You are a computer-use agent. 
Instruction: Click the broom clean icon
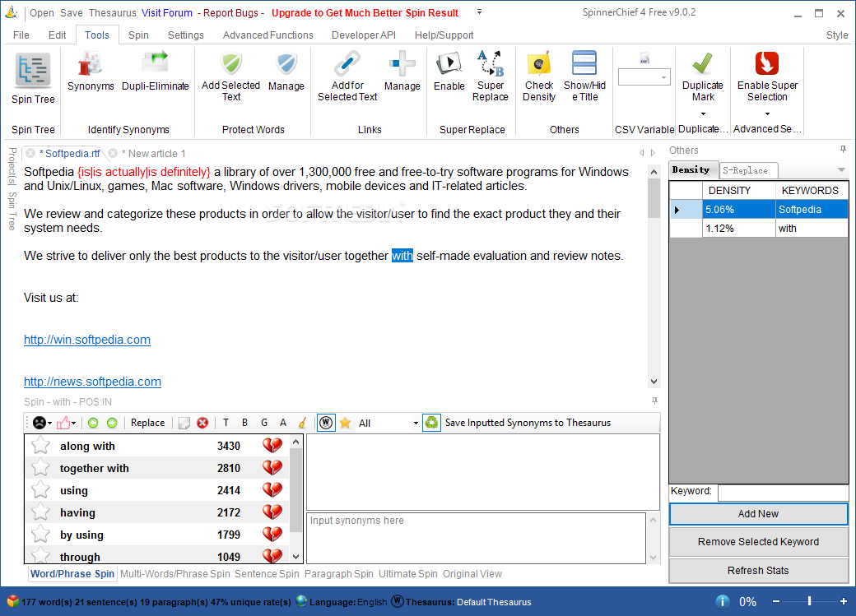pos(302,423)
